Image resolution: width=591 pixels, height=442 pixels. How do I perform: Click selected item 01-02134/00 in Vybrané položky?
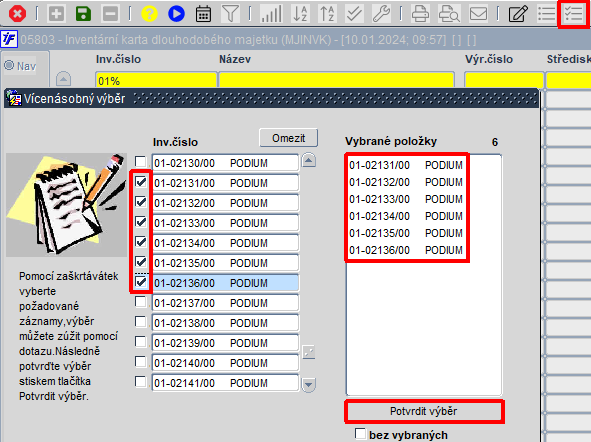[x=406, y=216]
